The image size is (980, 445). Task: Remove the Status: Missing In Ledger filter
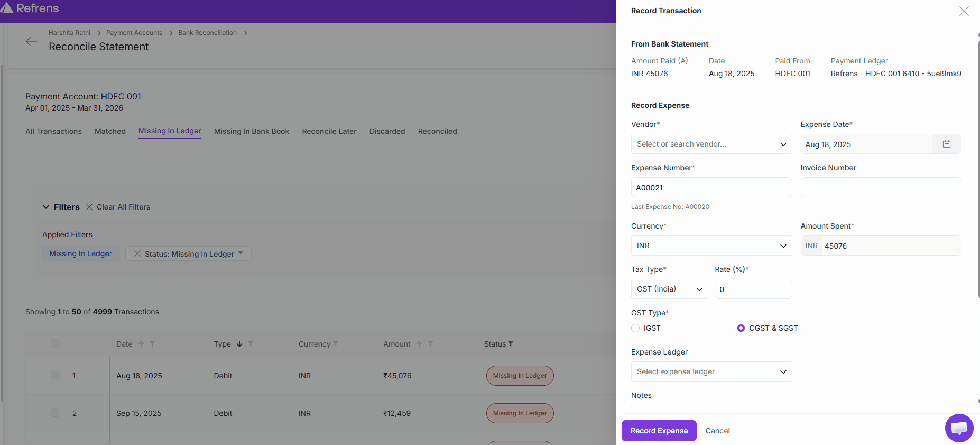(137, 253)
